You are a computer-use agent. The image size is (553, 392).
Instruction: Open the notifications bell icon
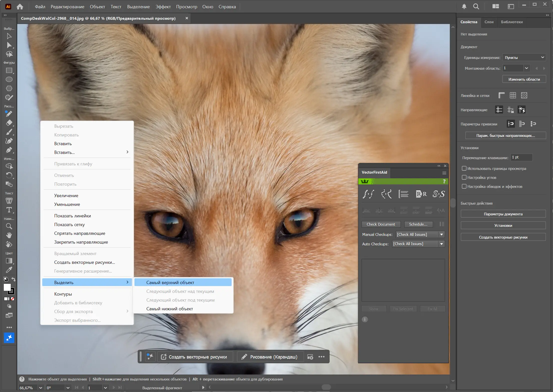coord(464,6)
